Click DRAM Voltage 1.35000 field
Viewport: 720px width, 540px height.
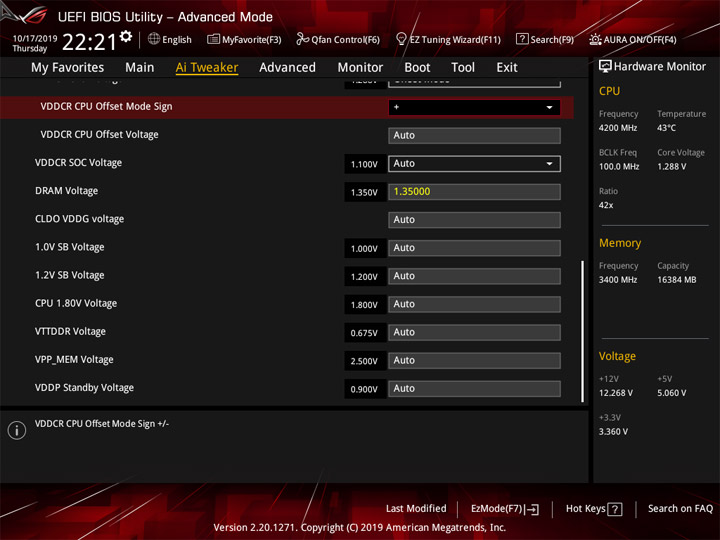[x=474, y=191]
